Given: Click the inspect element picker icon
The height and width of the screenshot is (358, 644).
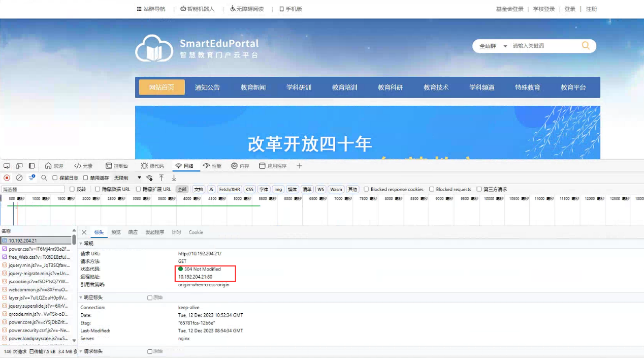Looking at the screenshot, I should (7, 166).
